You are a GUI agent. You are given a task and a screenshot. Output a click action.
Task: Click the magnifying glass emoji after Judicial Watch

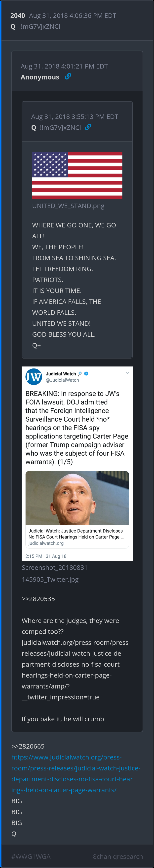tap(80, 374)
